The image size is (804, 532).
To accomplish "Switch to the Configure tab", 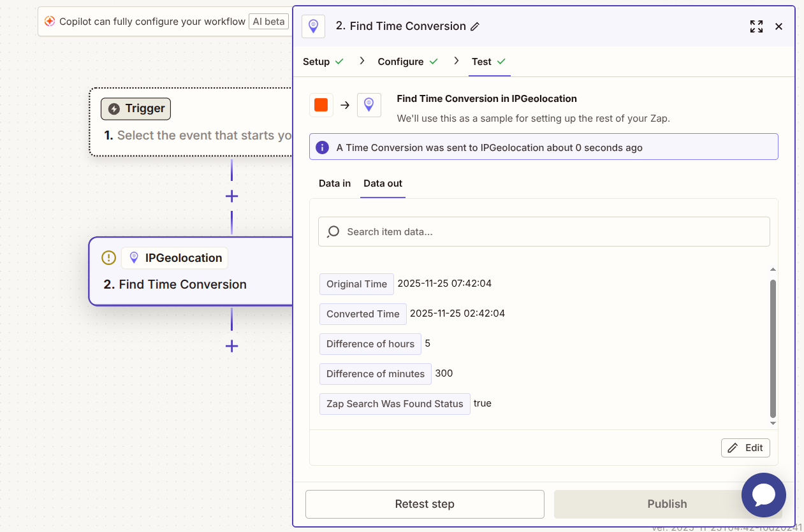I will click(400, 62).
